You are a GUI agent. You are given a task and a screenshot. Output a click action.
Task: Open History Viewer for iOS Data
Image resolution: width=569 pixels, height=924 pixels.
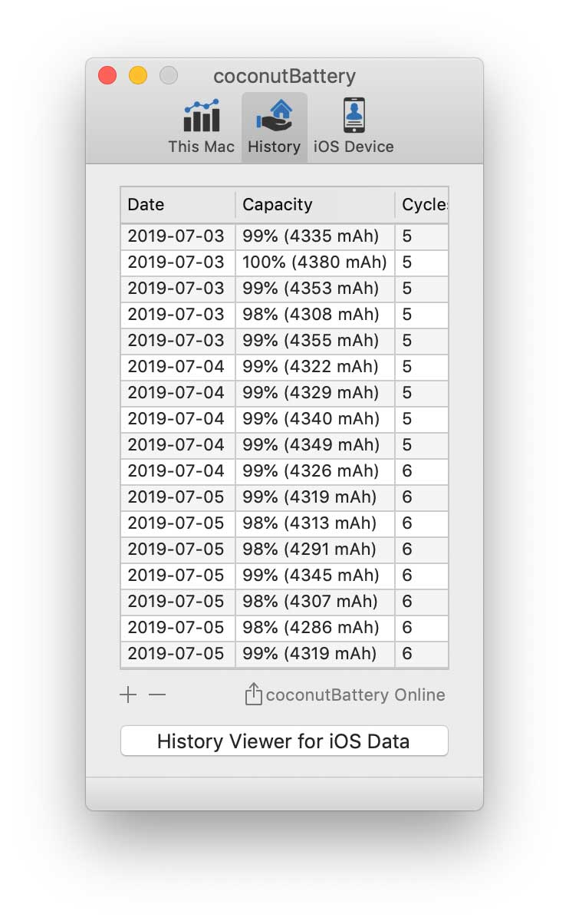pos(284,741)
